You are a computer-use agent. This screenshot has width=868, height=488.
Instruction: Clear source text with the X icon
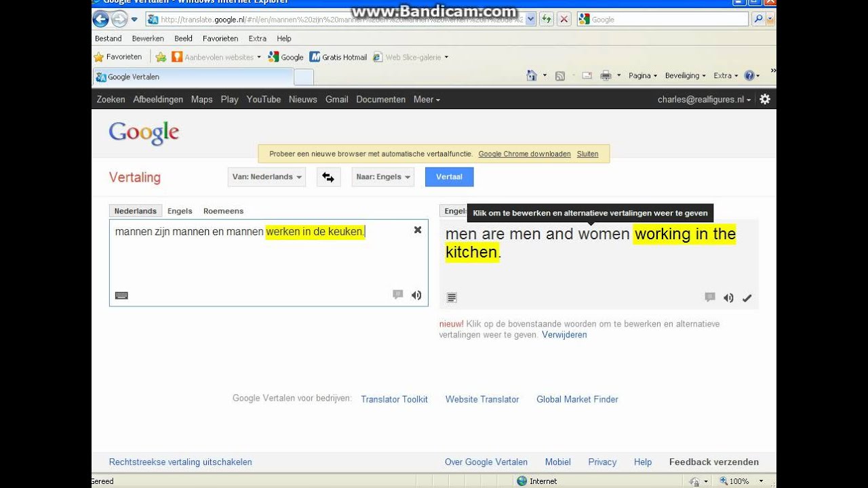pos(418,230)
